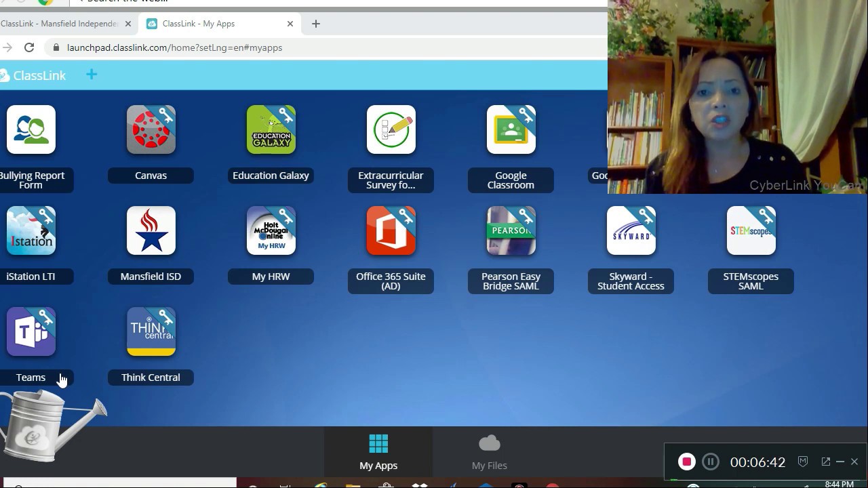Switch to the My Files tab
Screen dimensions: 868x488
point(490,452)
